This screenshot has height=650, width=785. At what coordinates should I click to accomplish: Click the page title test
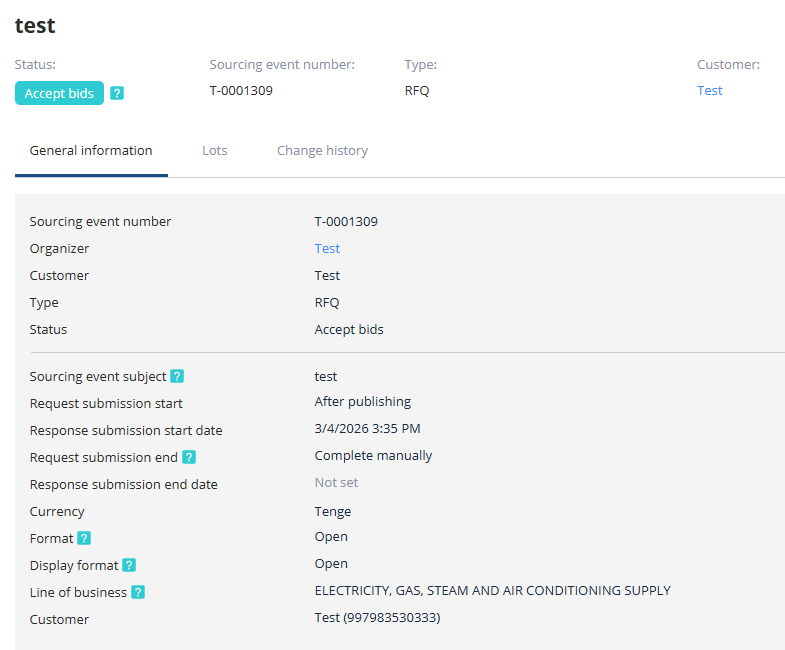(x=35, y=25)
